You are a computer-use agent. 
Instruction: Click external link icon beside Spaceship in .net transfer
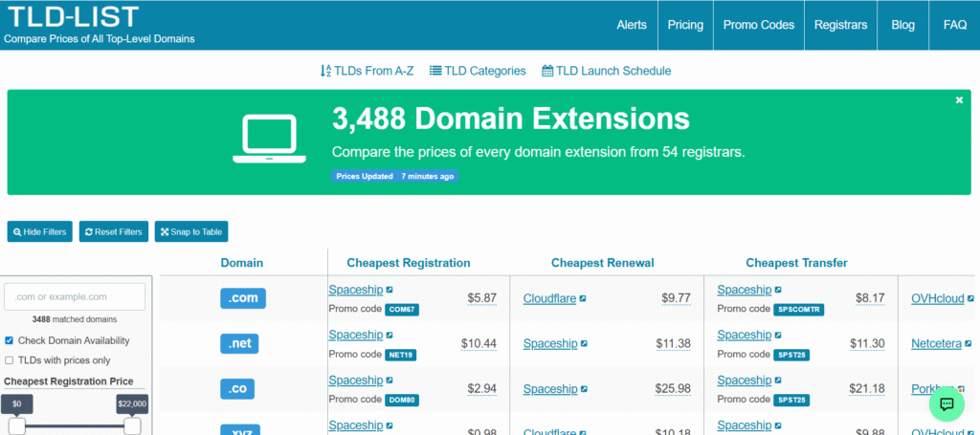pos(778,336)
